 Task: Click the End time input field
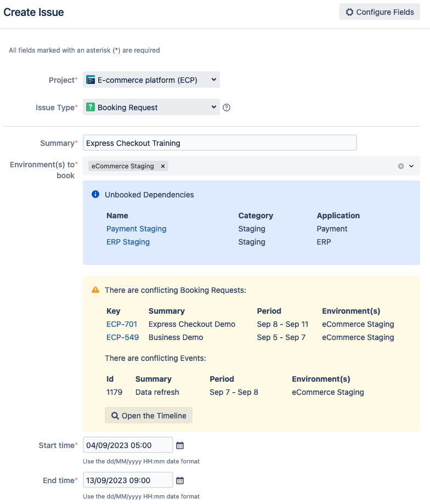pyautogui.click(x=128, y=480)
